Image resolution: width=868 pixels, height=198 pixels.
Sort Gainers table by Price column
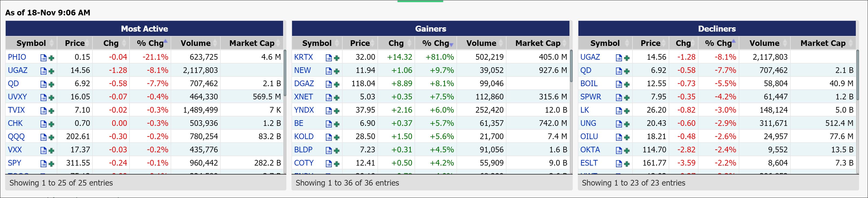click(x=360, y=43)
